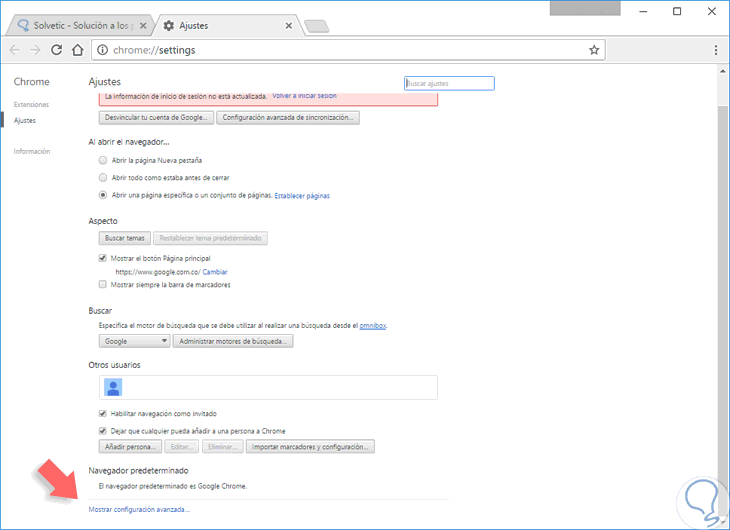Screen dimensions: 730x530
Task: Click the Establecer páginas link
Action: (x=302, y=196)
